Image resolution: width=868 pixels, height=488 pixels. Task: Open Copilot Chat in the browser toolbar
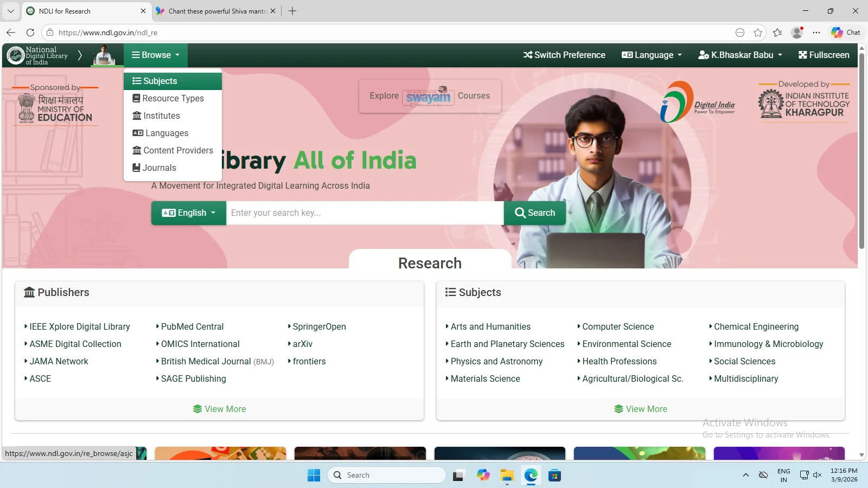pos(845,33)
